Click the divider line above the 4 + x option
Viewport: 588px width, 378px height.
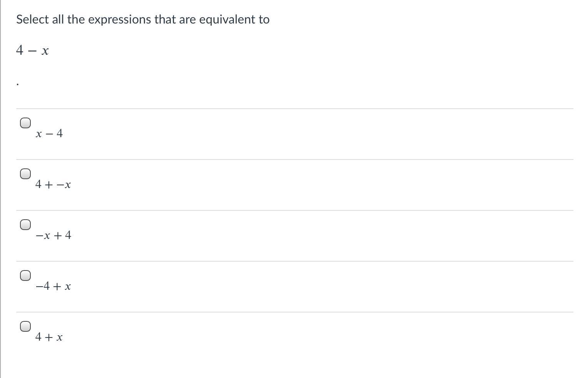(x=294, y=312)
